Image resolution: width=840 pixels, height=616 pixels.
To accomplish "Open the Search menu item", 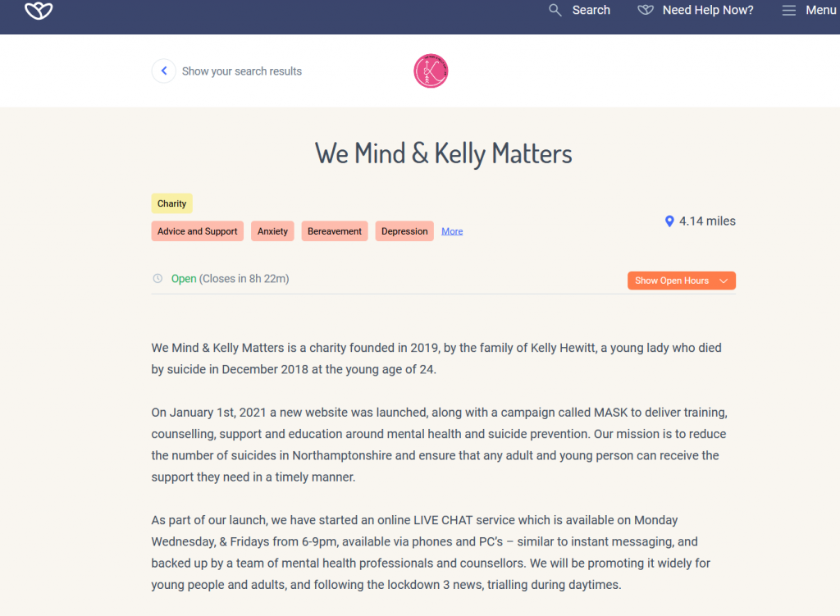I will pyautogui.click(x=591, y=10).
